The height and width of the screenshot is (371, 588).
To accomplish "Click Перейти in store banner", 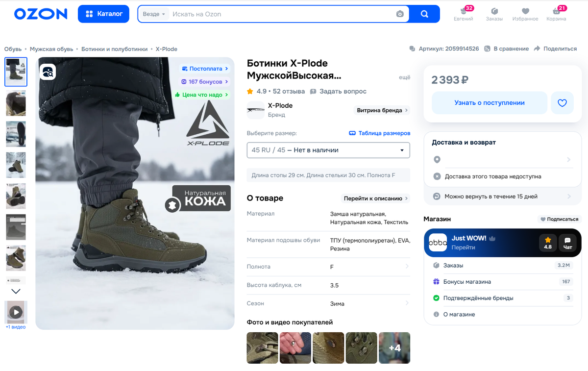I will pos(464,247).
